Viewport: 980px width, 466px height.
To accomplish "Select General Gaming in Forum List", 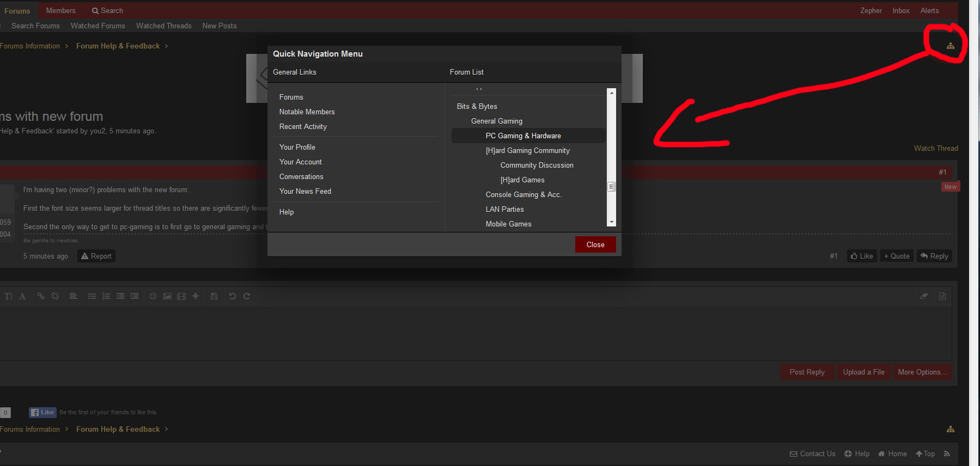I will tap(497, 121).
